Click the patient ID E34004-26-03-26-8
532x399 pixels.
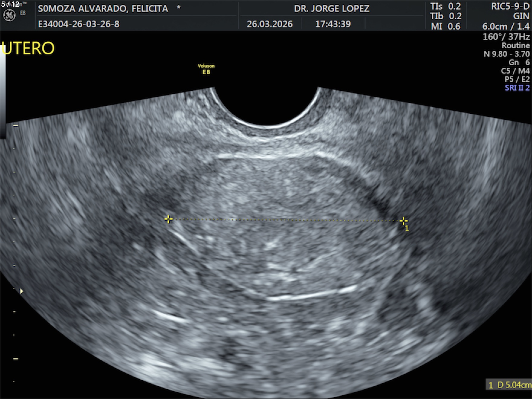pos(79,24)
